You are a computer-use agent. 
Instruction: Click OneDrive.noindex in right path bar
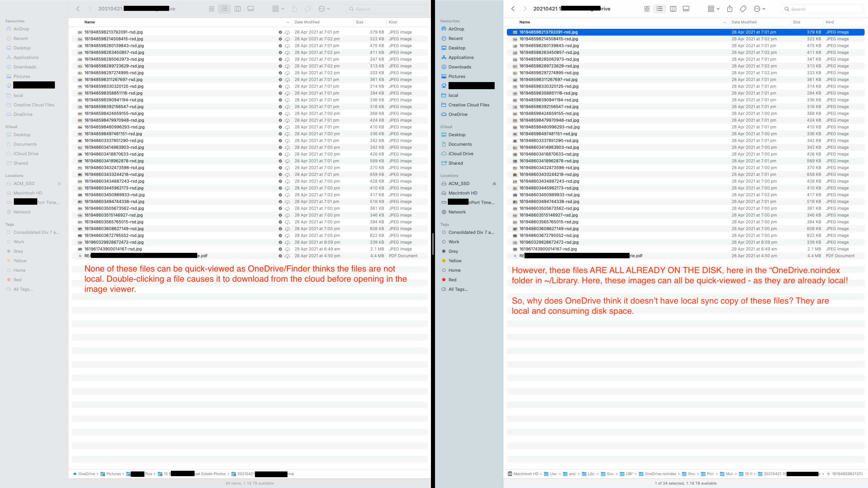[660, 474]
